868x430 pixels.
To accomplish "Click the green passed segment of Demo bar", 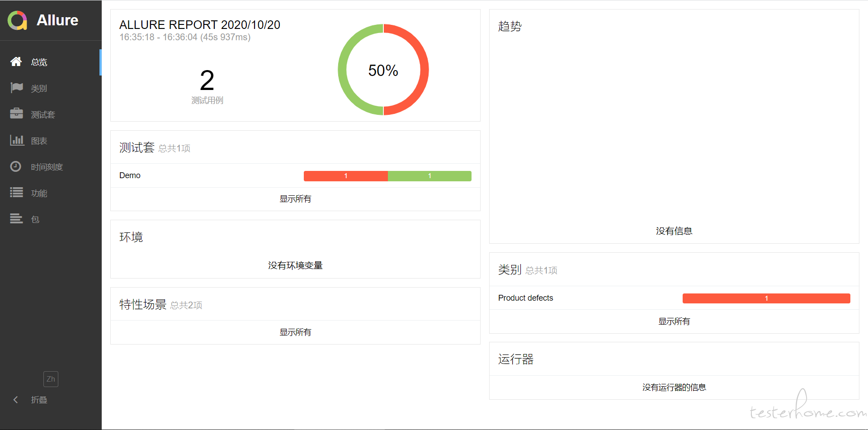I will pos(429,176).
